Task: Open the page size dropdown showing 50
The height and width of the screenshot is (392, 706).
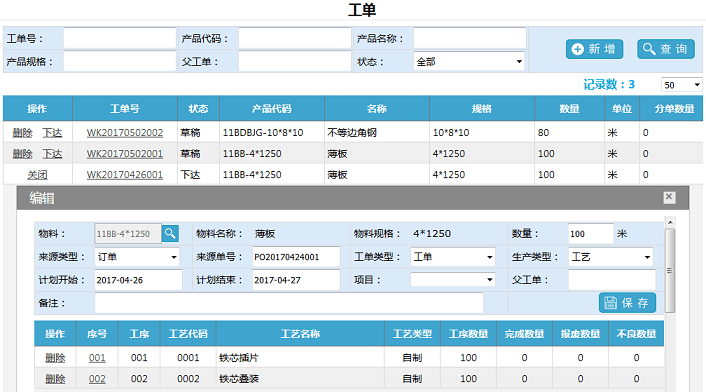Action: tap(682, 85)
